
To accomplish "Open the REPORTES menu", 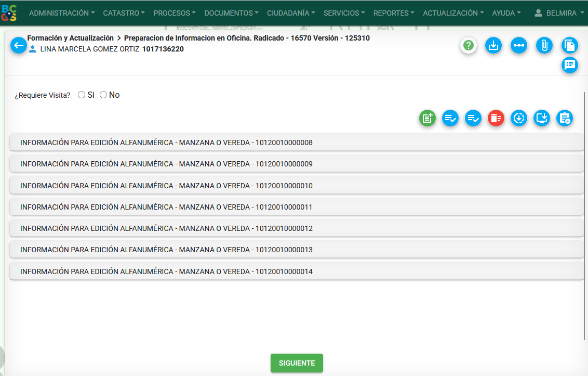I will click(x=394, y=13).
